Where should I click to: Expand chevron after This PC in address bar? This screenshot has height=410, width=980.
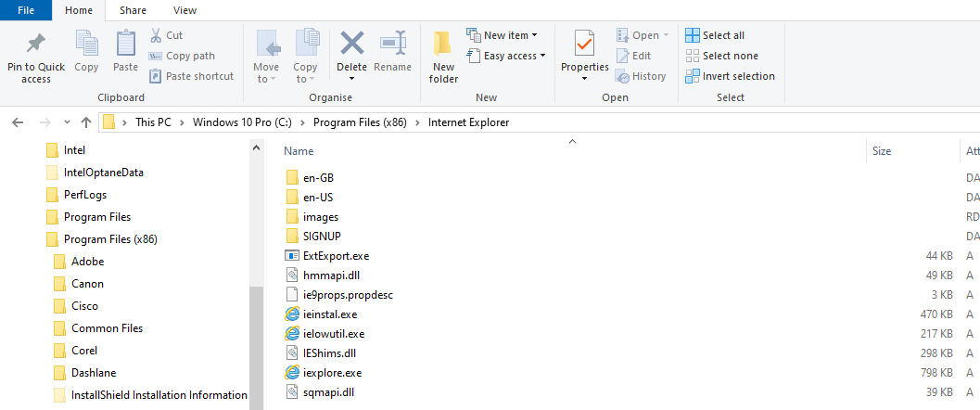tap(182, 122)
